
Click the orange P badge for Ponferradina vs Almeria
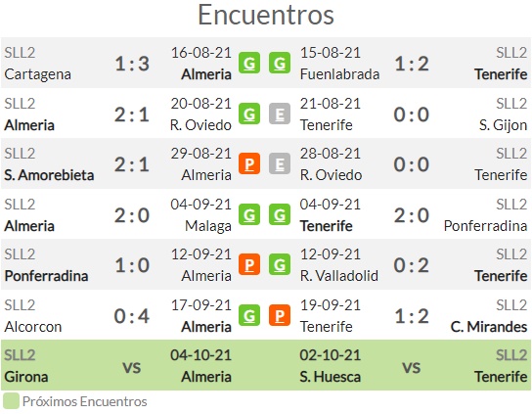[249, 264]
